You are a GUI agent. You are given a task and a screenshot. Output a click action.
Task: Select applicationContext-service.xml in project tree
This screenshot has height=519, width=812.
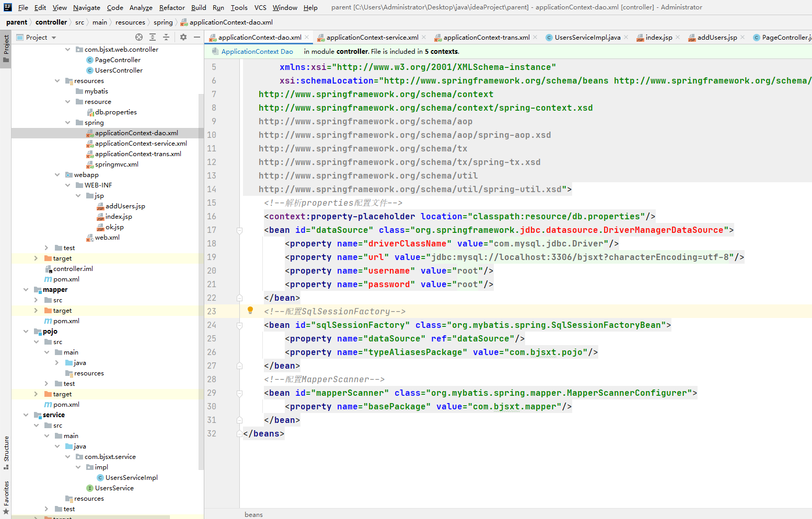pos(141,144)
